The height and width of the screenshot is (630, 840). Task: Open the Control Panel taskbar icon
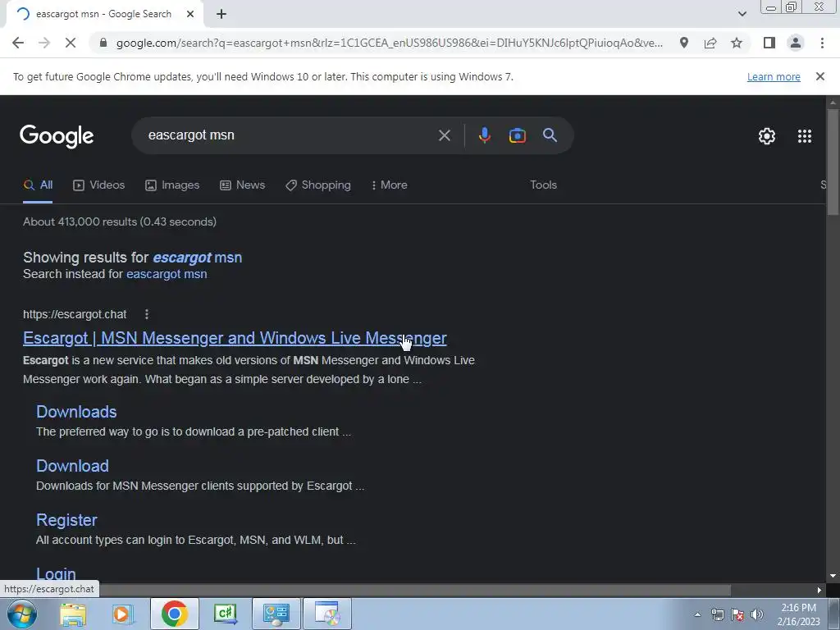point(276,614)
